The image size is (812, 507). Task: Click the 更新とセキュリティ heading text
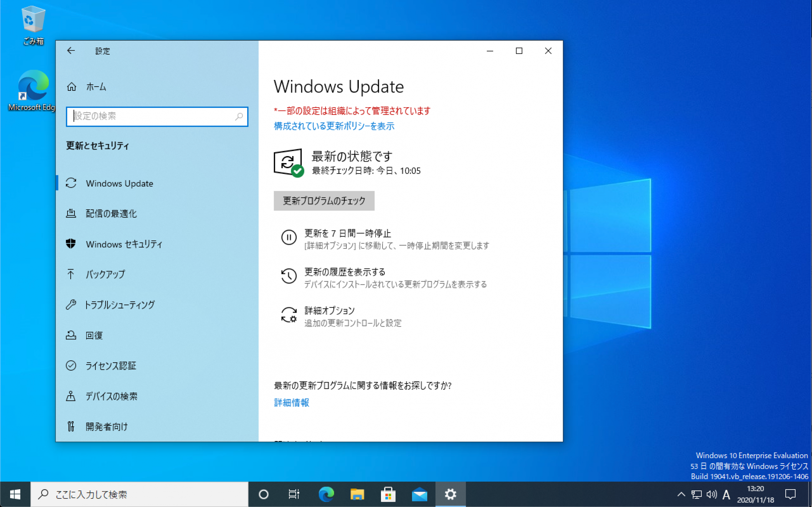click(97, 145)
